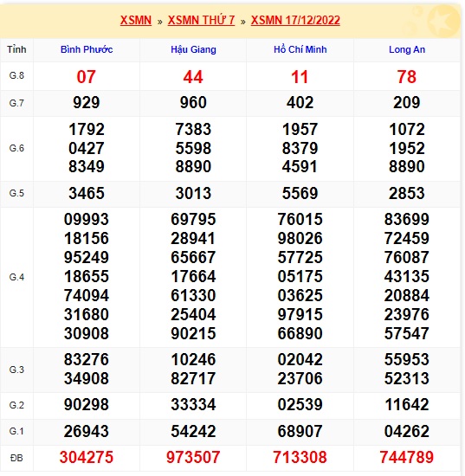Click special prize 973507

(193, 458)
